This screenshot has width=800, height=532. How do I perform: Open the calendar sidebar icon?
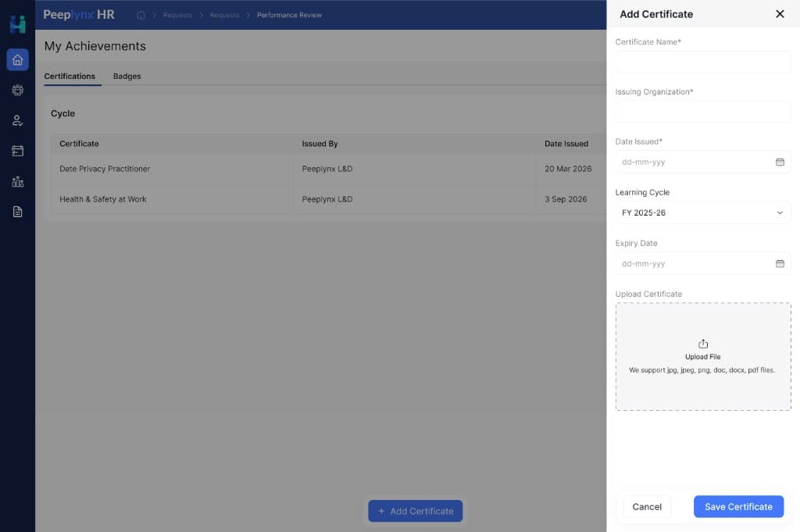click(17, 151)
